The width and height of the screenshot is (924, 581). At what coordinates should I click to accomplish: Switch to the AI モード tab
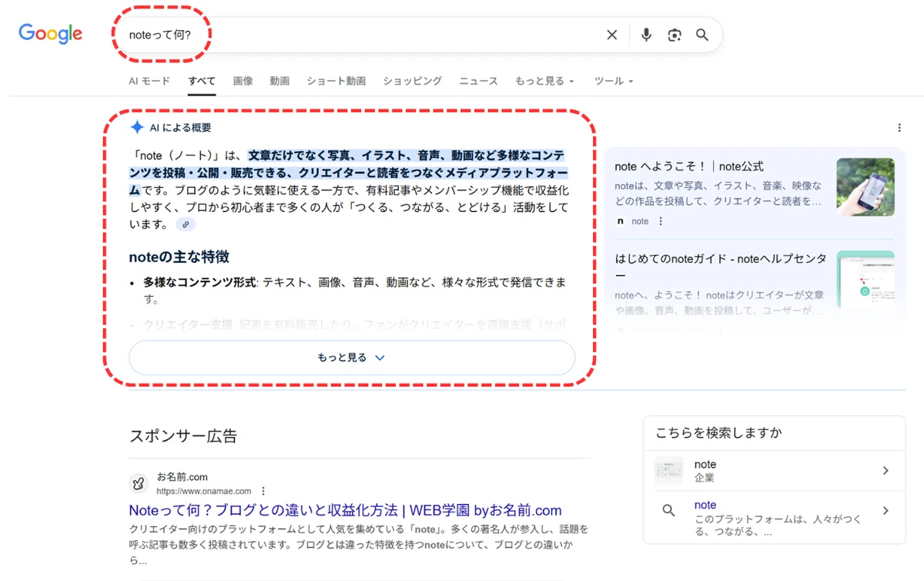pyautogui.click(x=149, y=81)
